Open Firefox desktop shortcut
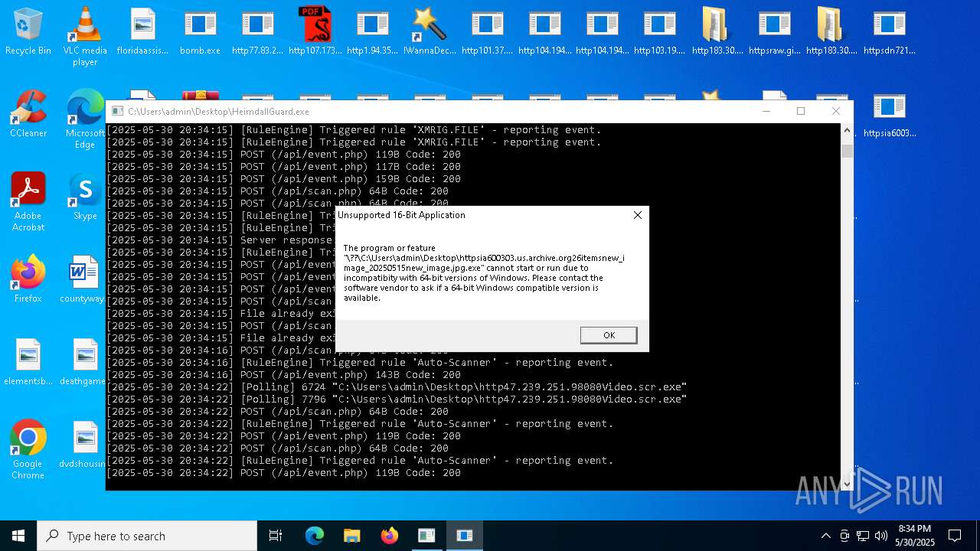This screenshot has width=980, height=551. coord(28,279)
